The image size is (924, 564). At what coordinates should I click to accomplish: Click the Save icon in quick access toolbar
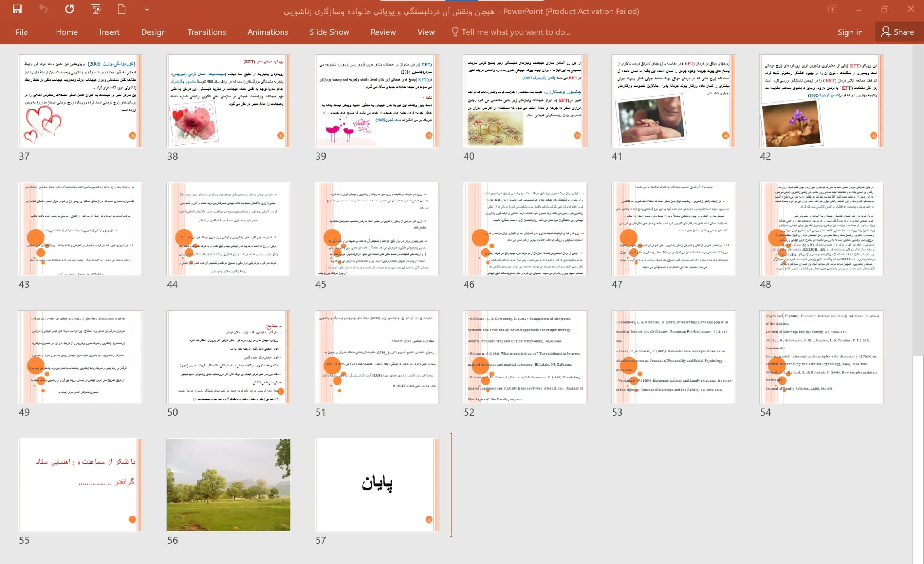pyautogui.click(x=17, y=9)
